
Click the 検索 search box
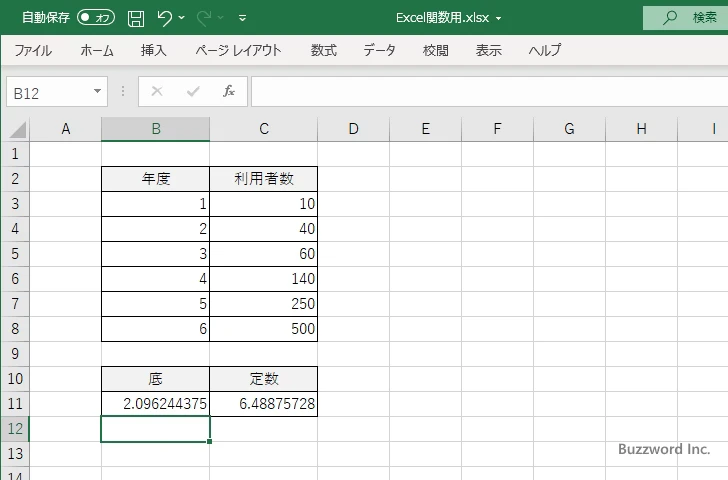click(685, 18)
